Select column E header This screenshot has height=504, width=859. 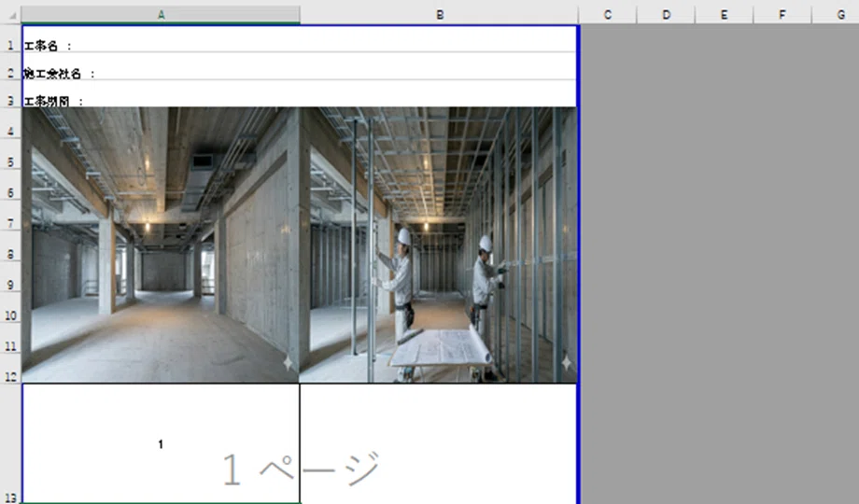point(725,15)
